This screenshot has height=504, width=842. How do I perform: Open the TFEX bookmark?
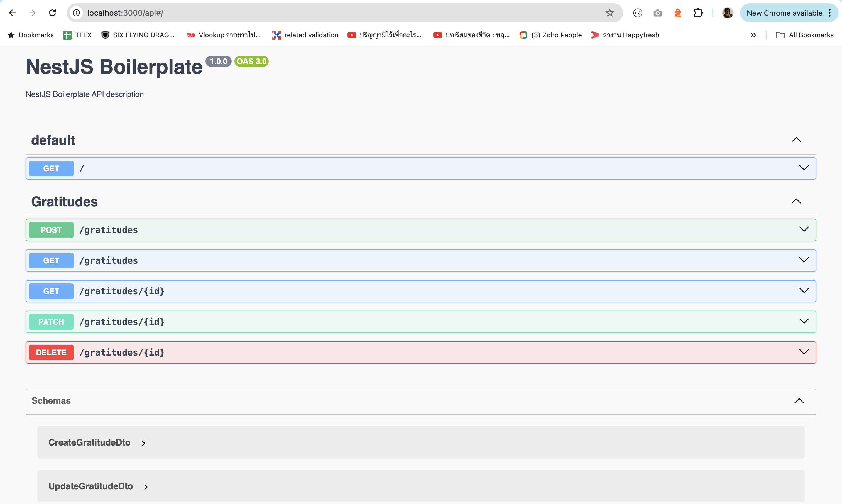77,35
